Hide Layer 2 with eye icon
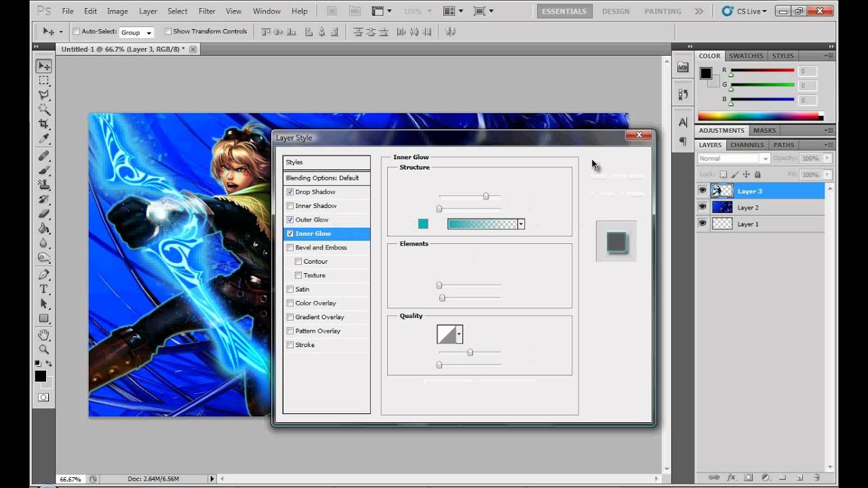Viewport: 868px width, 488px height. [x=703, y=207]
